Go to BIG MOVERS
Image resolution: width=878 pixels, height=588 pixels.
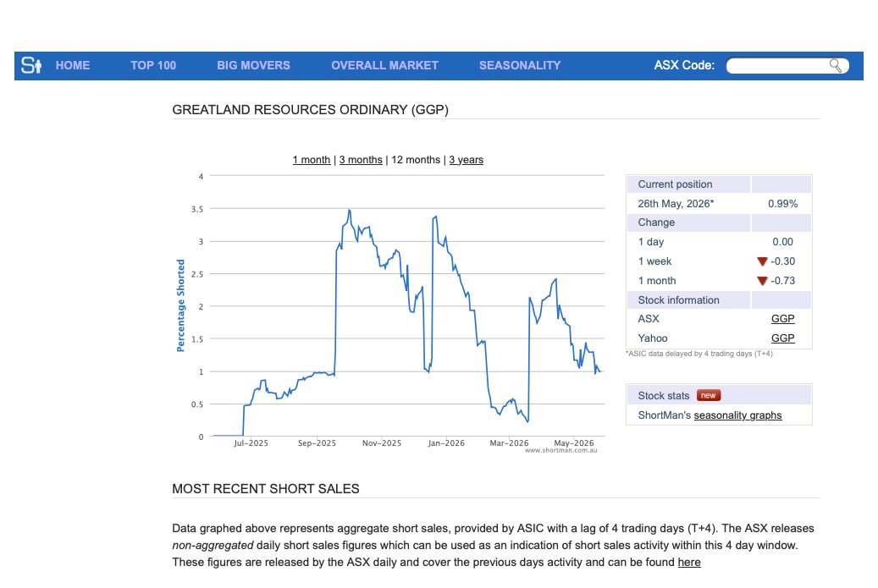(254, 65)
